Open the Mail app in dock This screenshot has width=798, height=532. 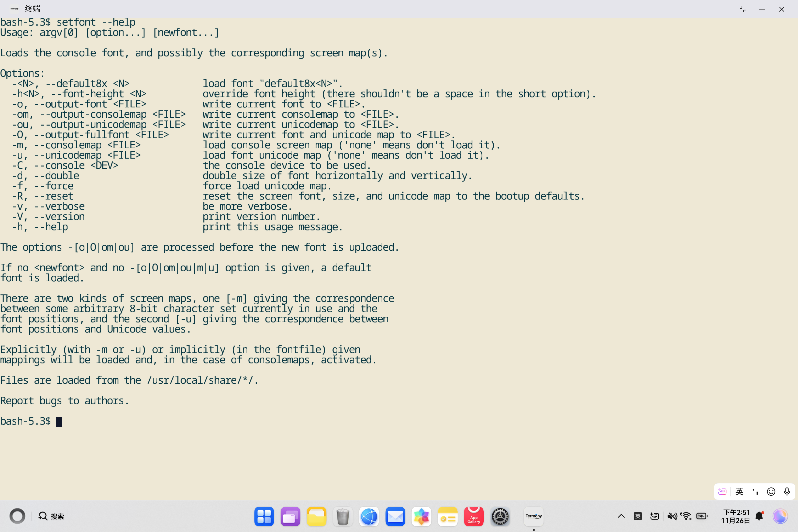tap(395, 516)
